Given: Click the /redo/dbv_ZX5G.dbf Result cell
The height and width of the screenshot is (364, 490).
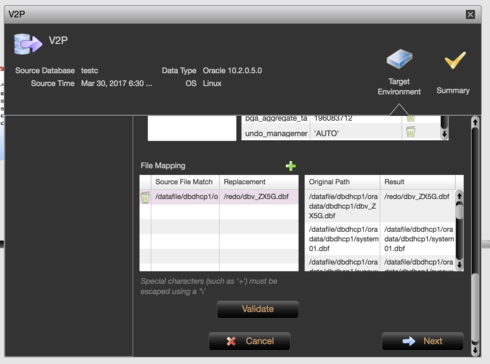Looking at the screenshot, I should point(418,206).
